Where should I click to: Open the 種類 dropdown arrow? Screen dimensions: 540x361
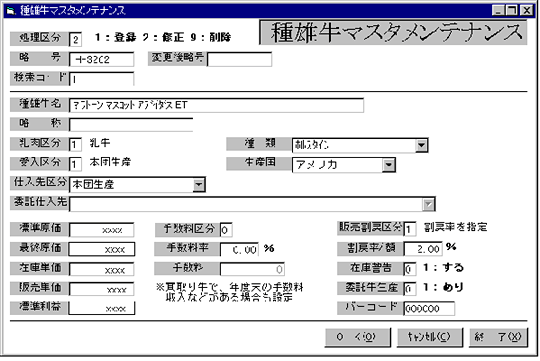[x=422, y=145]
